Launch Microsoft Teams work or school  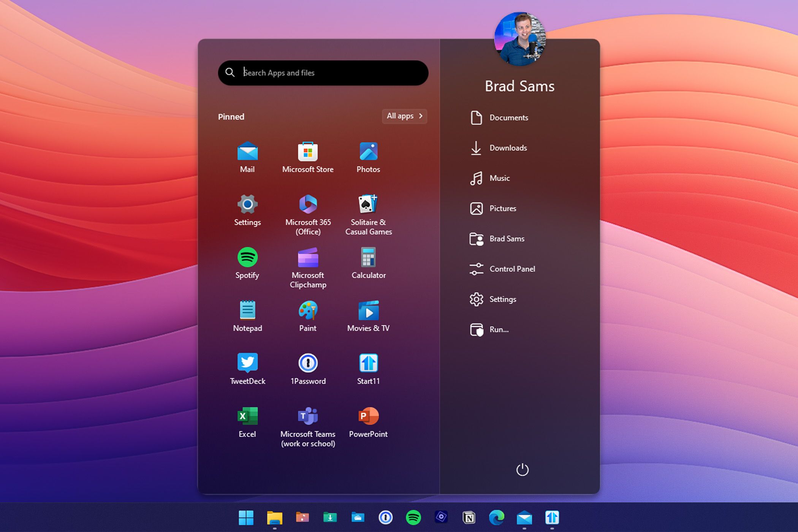tap(308, 416)
